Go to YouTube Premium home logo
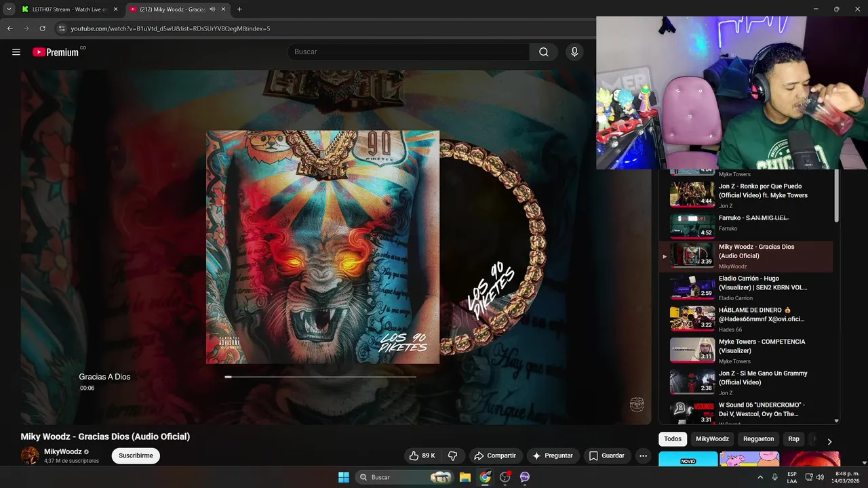Image resolution: width=868 pixels, height=488 pixels. 56,52
